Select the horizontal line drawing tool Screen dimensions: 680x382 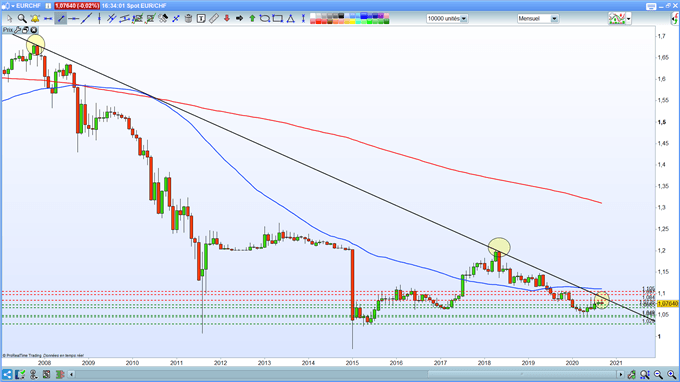point(74,19)
